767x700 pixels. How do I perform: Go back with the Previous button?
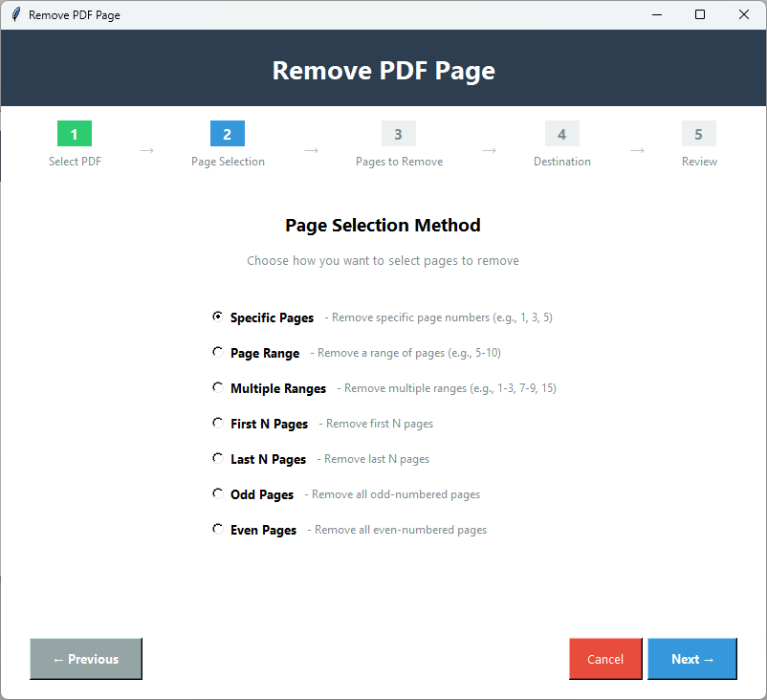(85, 659)
